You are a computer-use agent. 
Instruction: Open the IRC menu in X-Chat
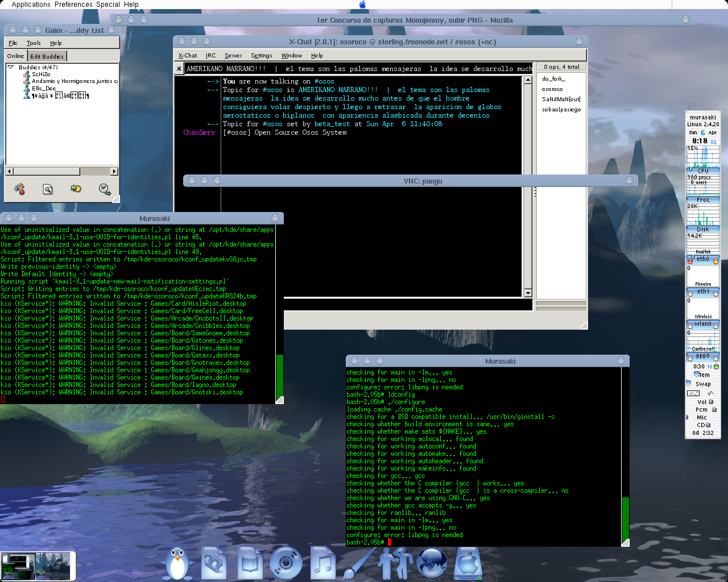point(211,56)
